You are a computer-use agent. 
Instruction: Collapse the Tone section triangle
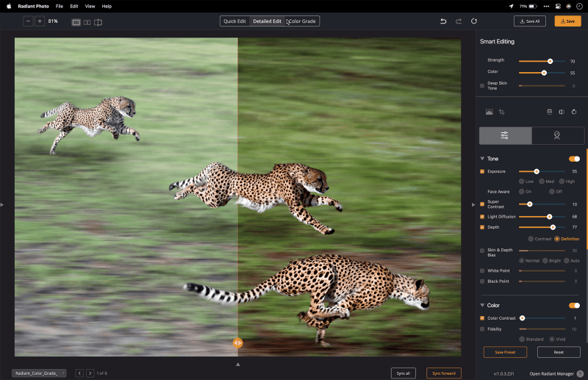click(482, 159)
